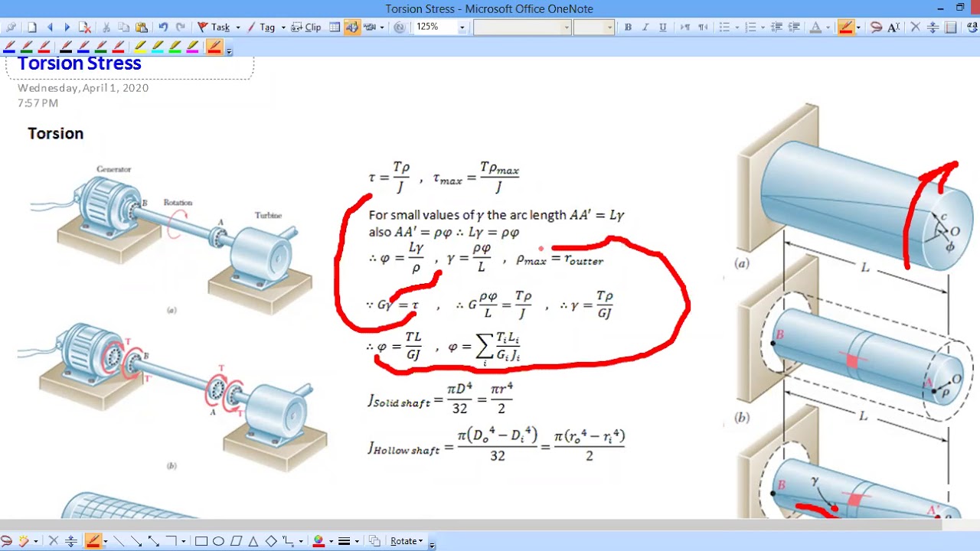Image resolution: width=980 pixels, height=551 pixels.
Task: Click the record audio/video button
Action: pos(370,27)
